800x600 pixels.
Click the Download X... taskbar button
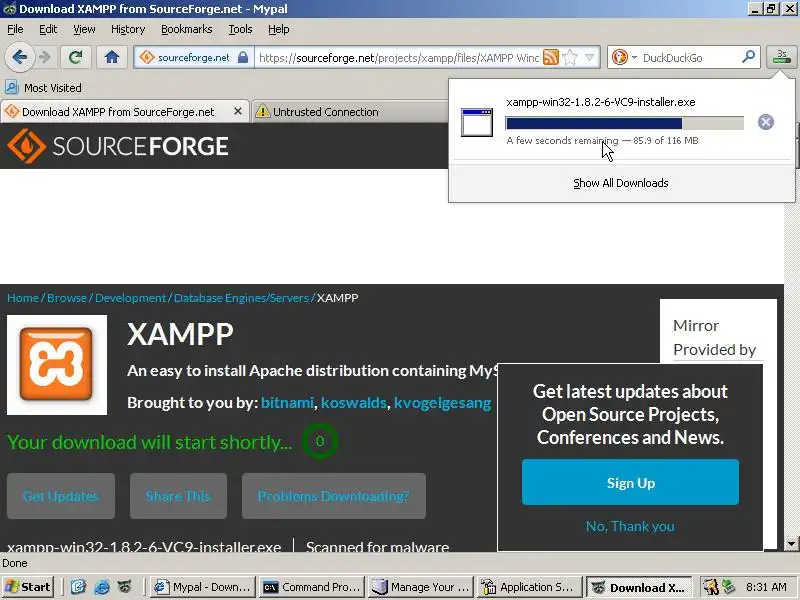[639, 587]
